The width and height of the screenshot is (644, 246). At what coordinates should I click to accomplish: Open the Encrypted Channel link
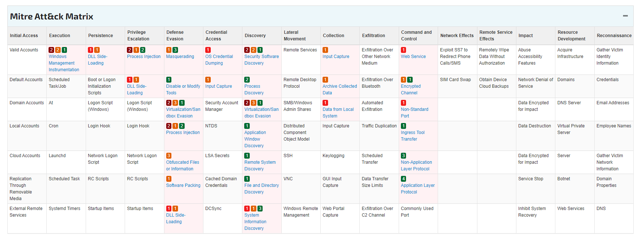(411, 90)
